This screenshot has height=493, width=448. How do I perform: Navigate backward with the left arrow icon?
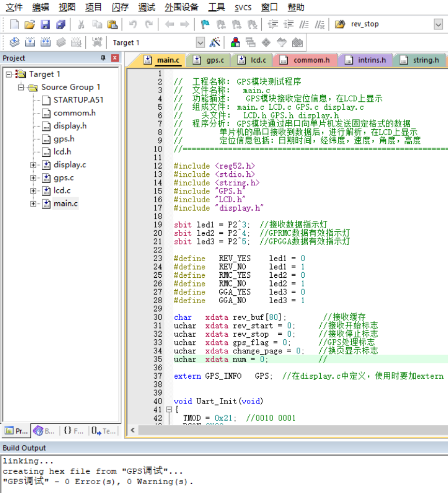pyautogui.click(x=170, y=24)
